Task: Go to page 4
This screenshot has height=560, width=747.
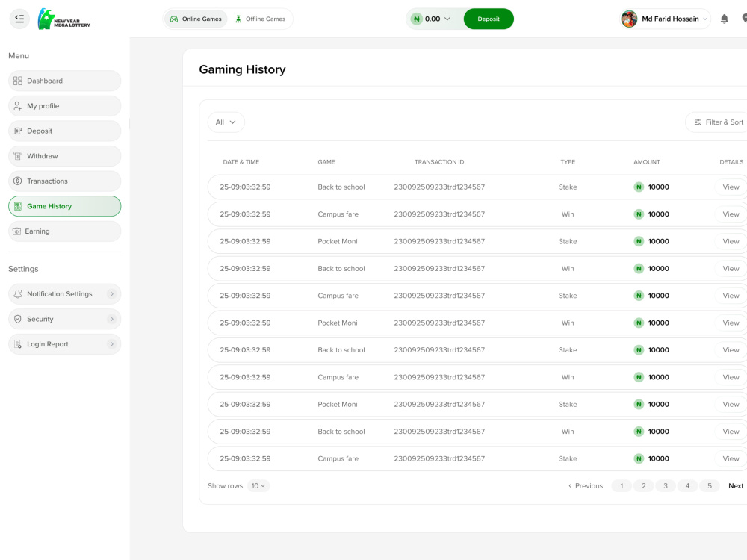Action: (x=687, y=486)
